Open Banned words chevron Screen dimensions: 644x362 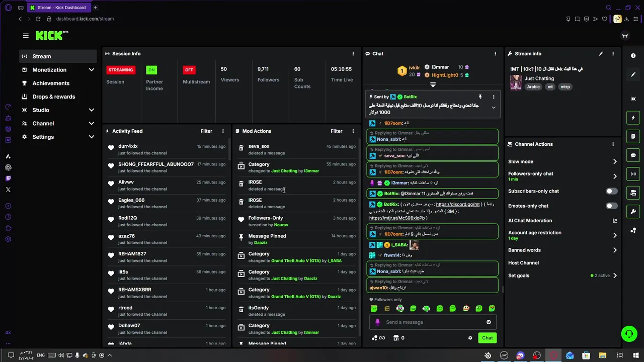[x=614, y=250]
